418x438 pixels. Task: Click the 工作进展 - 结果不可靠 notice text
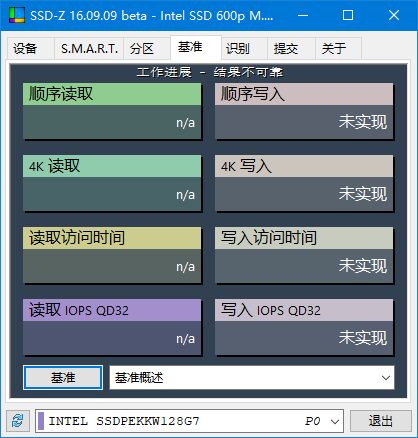(x=210, y=72)
